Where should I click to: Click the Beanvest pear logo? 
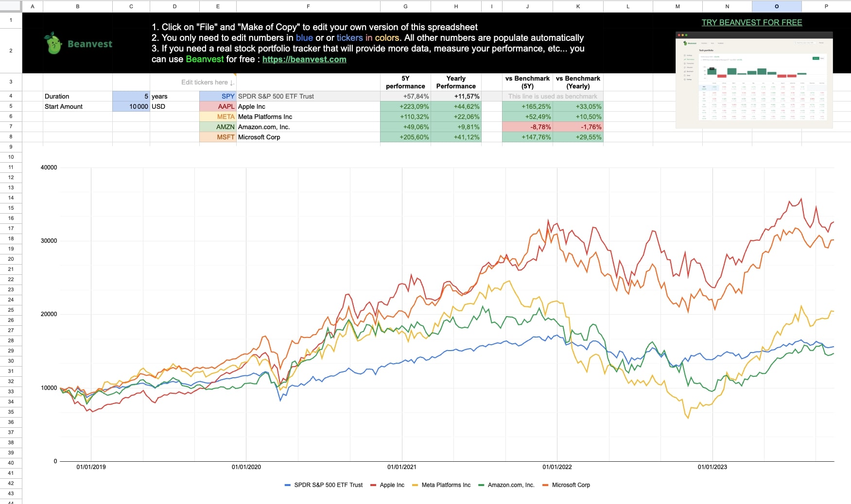[53, 43]
